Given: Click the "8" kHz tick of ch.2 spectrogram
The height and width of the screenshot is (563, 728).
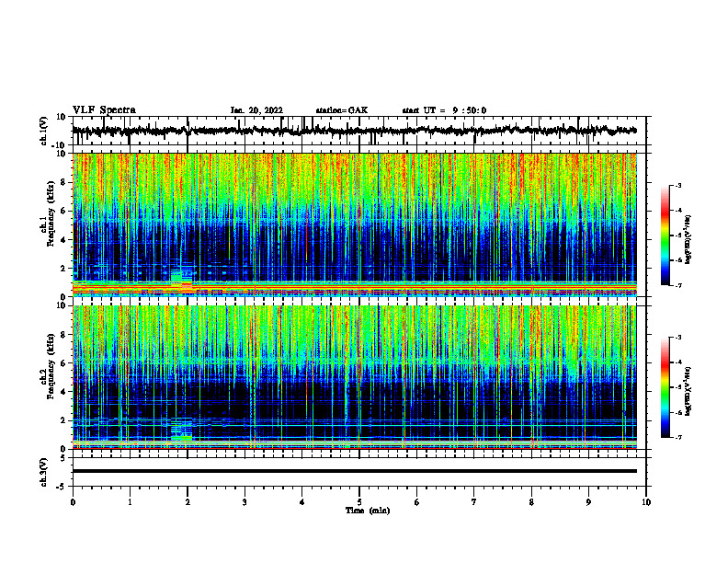Looking at the screenshot, I should pyautogui.click(x=63, y=335).
